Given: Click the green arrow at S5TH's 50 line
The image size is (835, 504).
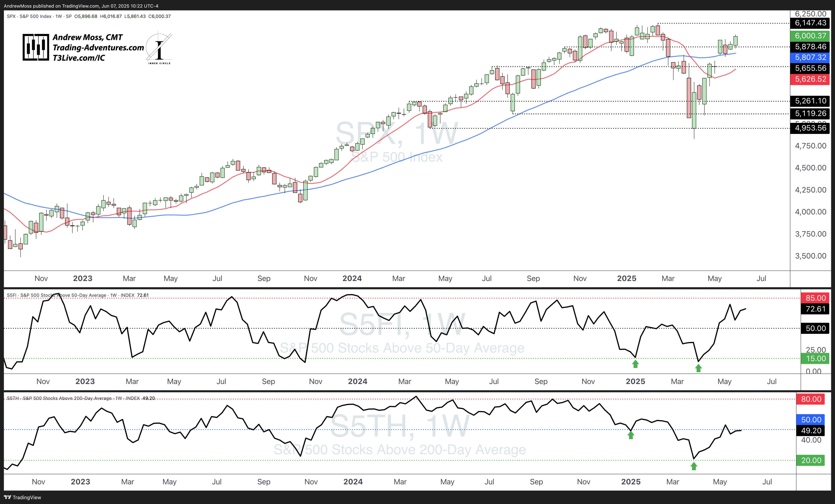Looking at the screenshot, I should [631, 435].
